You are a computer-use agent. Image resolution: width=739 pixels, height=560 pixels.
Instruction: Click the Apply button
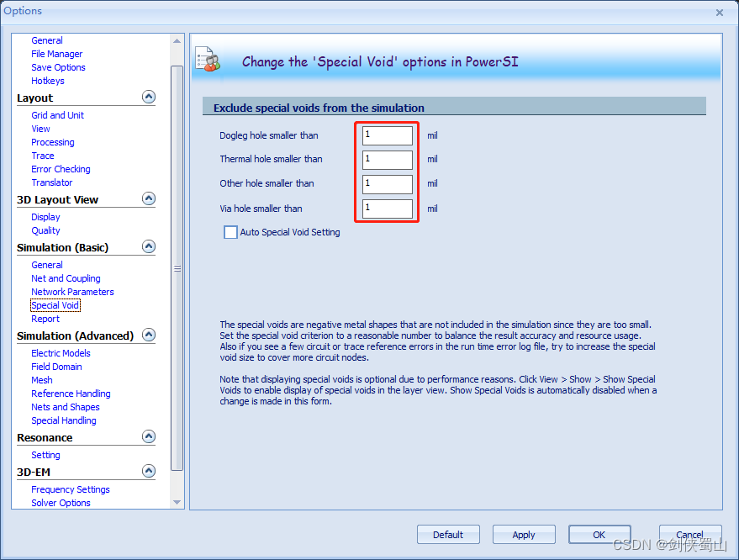(524, 535)
